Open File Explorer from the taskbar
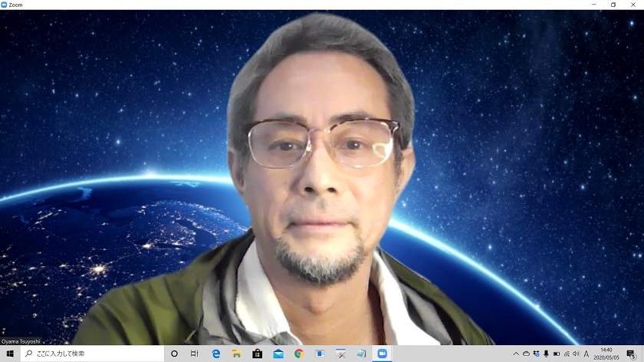The height and width of the screenshot is (362, 644). coord(237,354)
